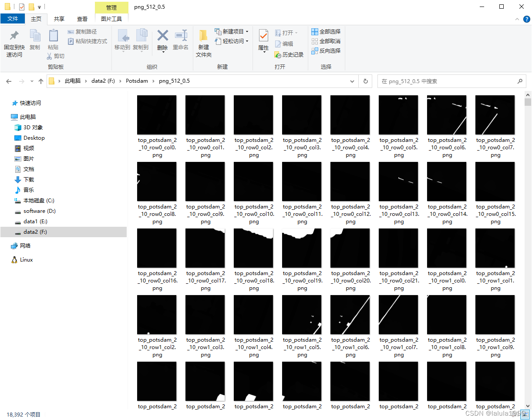Click the up-one-level arrow

pyautogui.click(x=41, y=81)
